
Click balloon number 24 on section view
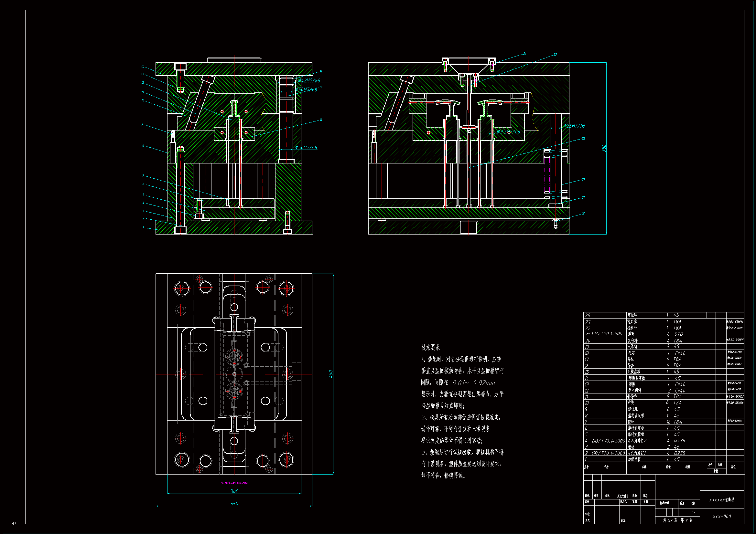[x=525, y=53]
